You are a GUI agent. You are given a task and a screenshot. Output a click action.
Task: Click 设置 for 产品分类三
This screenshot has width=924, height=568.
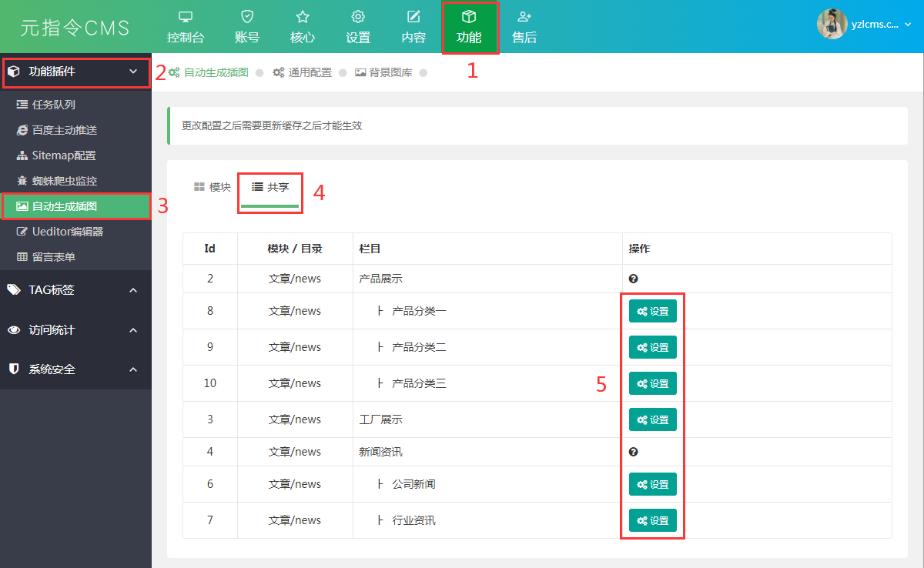(653, 383)
